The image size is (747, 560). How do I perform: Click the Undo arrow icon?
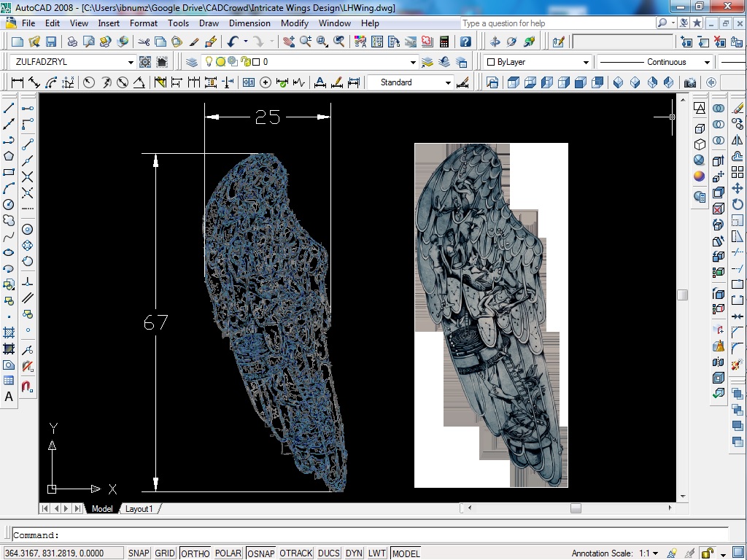(x=233, y=42)
